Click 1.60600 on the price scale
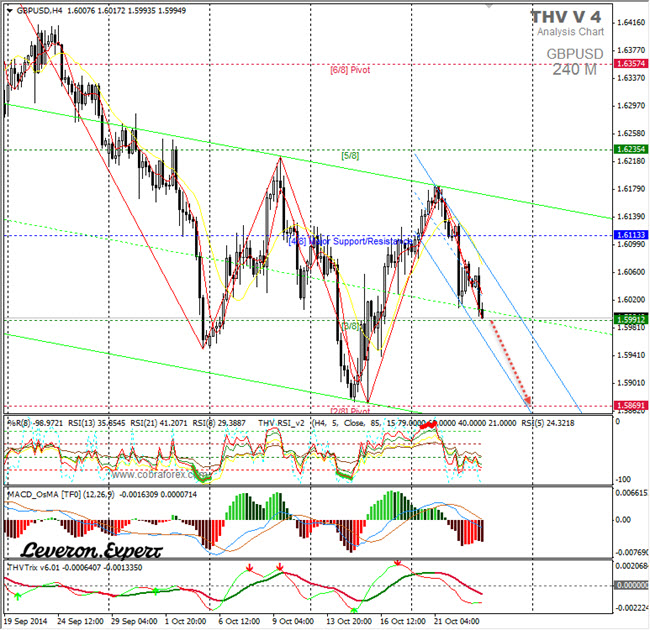650x630 pixels. click(631, 272)
